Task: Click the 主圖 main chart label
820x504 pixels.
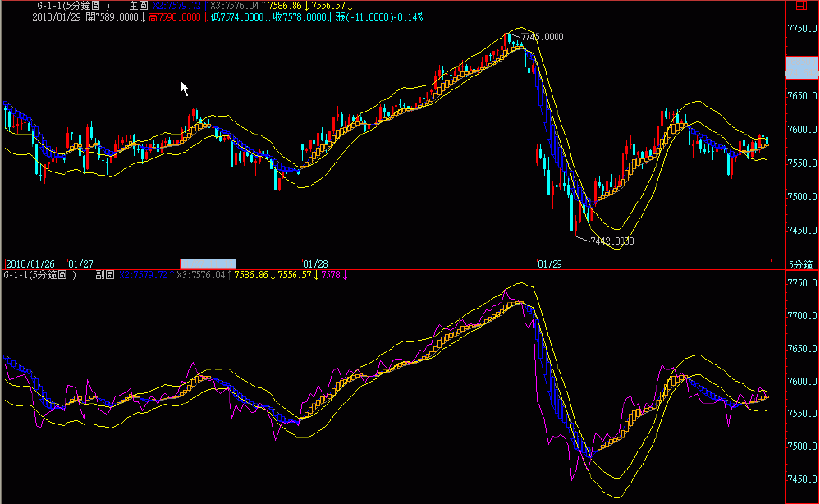Action: pyautogui.click(x=138, y=6)
